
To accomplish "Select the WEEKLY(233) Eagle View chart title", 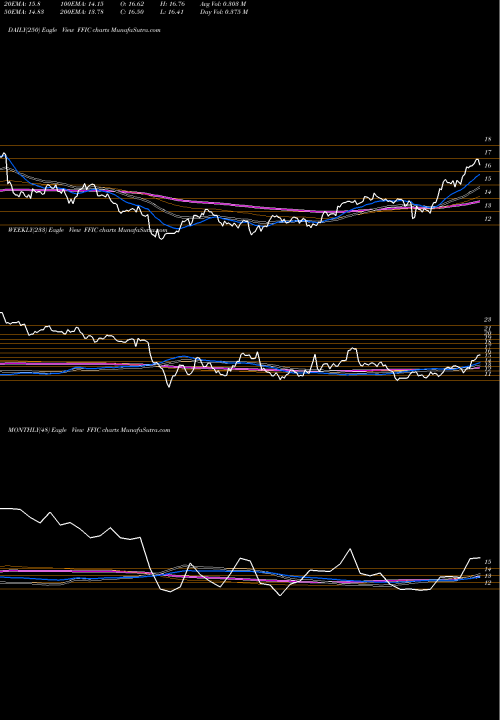I will (x=86, y=230).
